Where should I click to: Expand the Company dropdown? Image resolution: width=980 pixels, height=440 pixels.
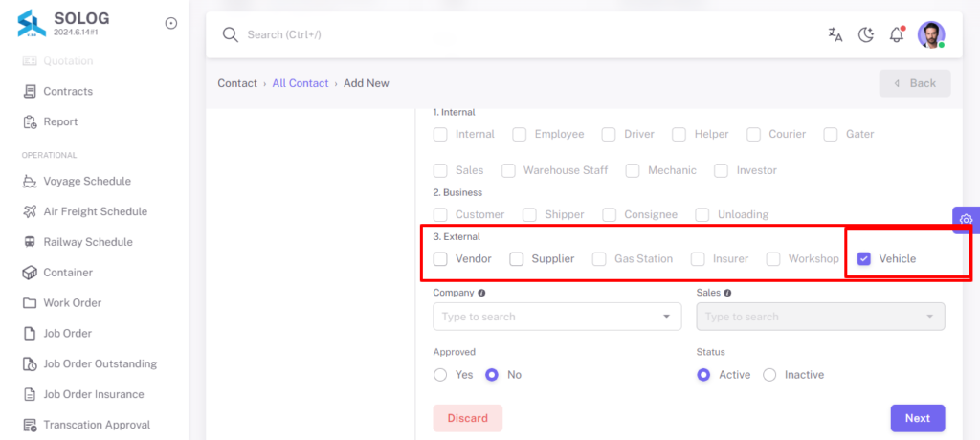point(557,317)
